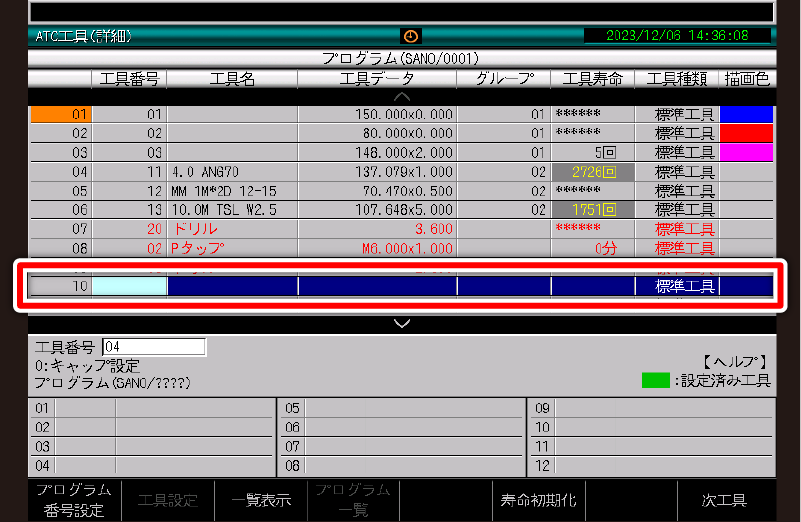Select the magenta color swatch in row 03
The height and width of the screenshot is (522, 801).
[x=746, y=152]
